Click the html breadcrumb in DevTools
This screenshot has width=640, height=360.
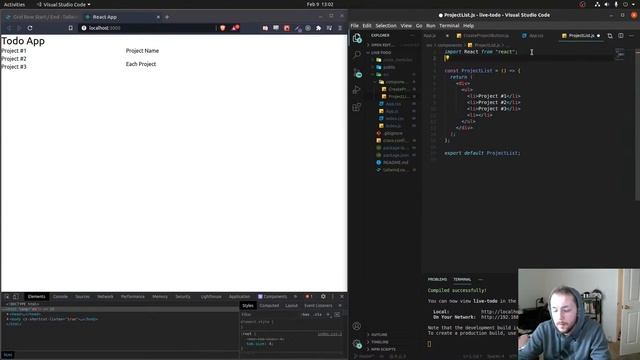point(8,355)
